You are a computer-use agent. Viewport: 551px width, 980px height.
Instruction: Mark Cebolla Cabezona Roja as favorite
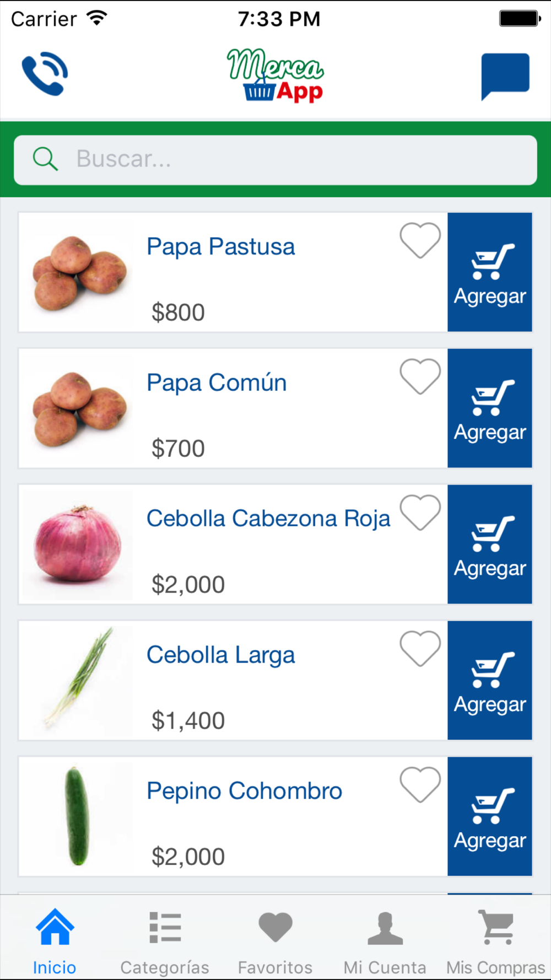420,513
